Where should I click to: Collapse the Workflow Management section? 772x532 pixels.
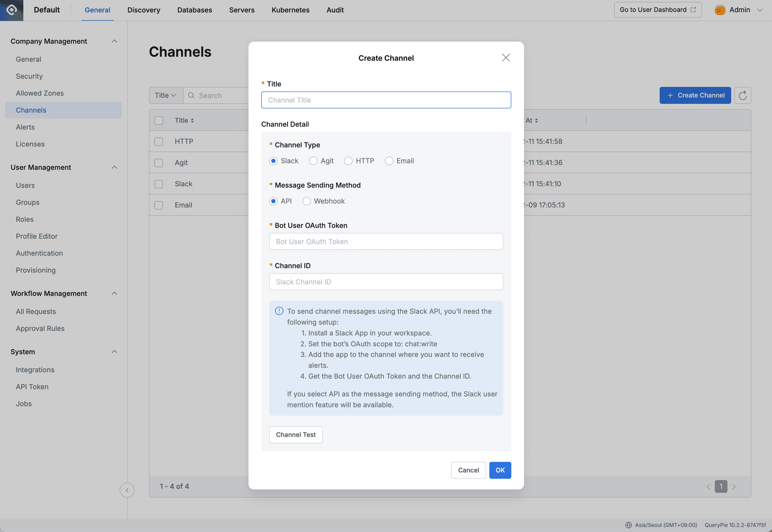(114, 293)
